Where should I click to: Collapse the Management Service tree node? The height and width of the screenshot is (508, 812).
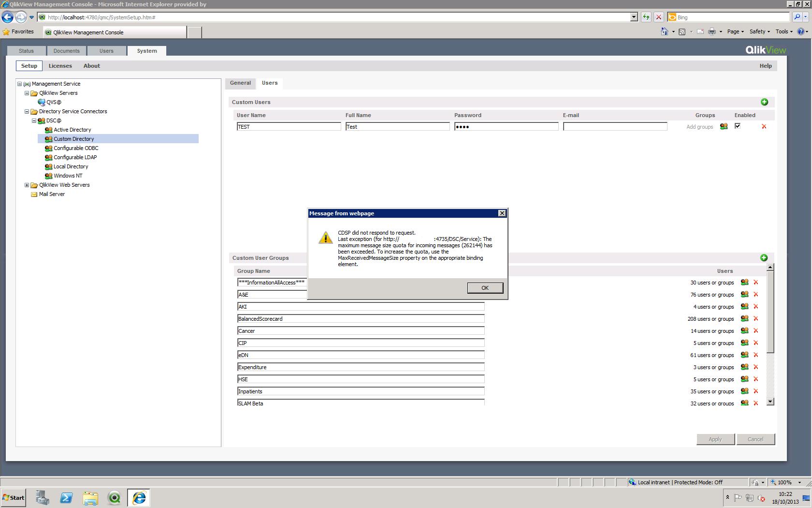point(20,84)
